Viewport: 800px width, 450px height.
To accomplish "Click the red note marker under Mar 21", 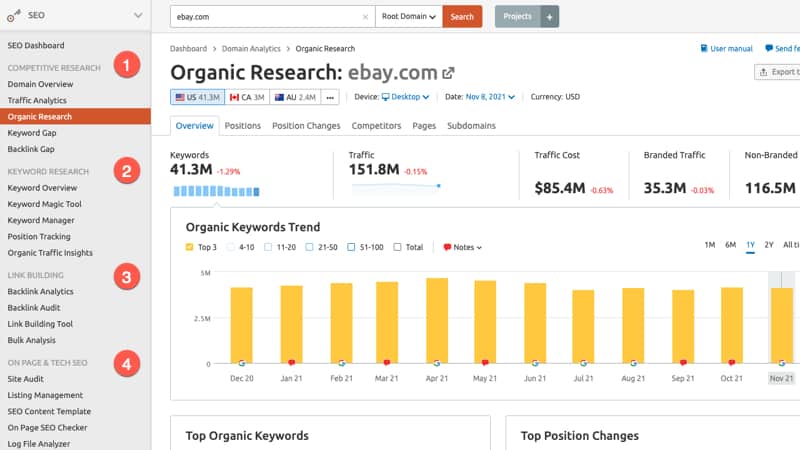I will (x=387, y=363).
